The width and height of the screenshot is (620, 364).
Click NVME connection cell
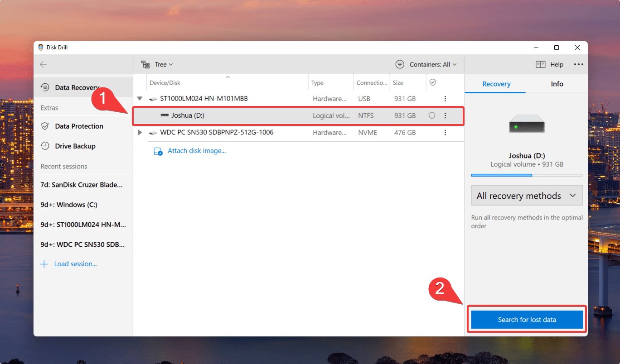coord(367,133)
